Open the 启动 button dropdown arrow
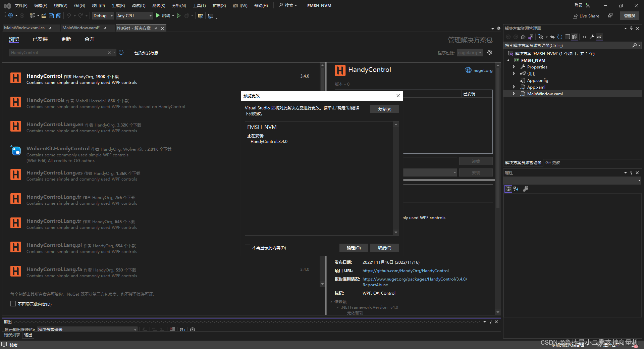 (x=173, y=15)
